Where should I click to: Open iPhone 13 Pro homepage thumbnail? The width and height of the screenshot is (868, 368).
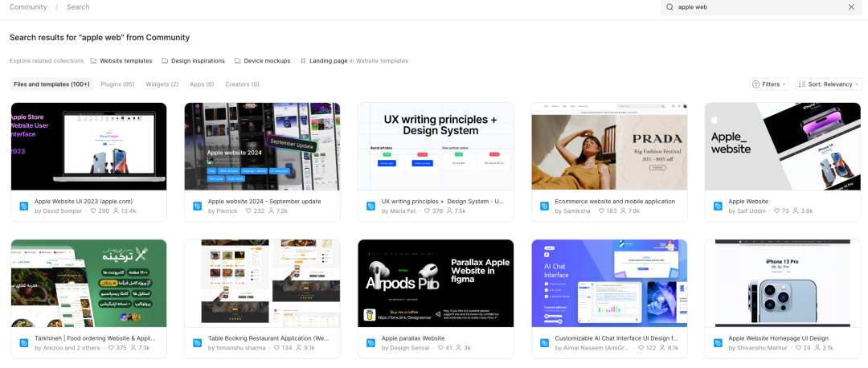click(783, 283)
